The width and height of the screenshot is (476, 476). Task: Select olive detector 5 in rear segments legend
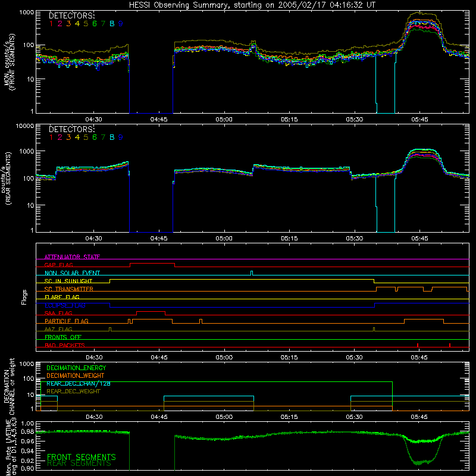86,137
